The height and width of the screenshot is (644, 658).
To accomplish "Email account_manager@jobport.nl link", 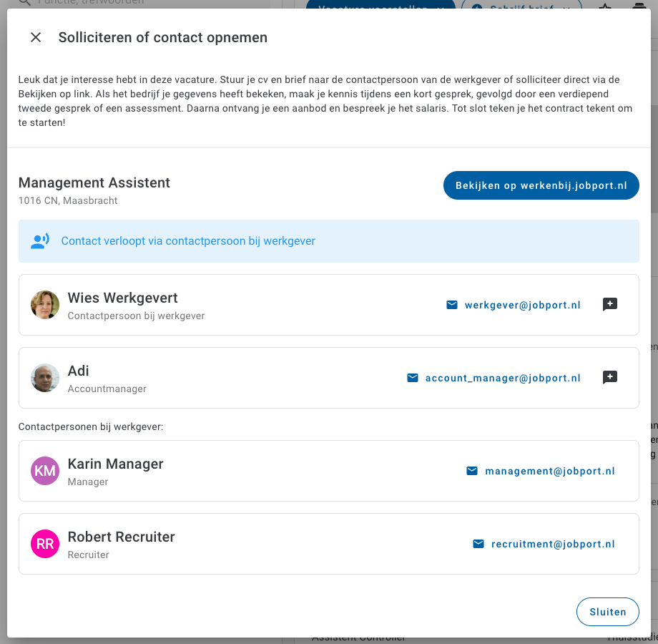I will pyautogui.click(x=503, y=379).
